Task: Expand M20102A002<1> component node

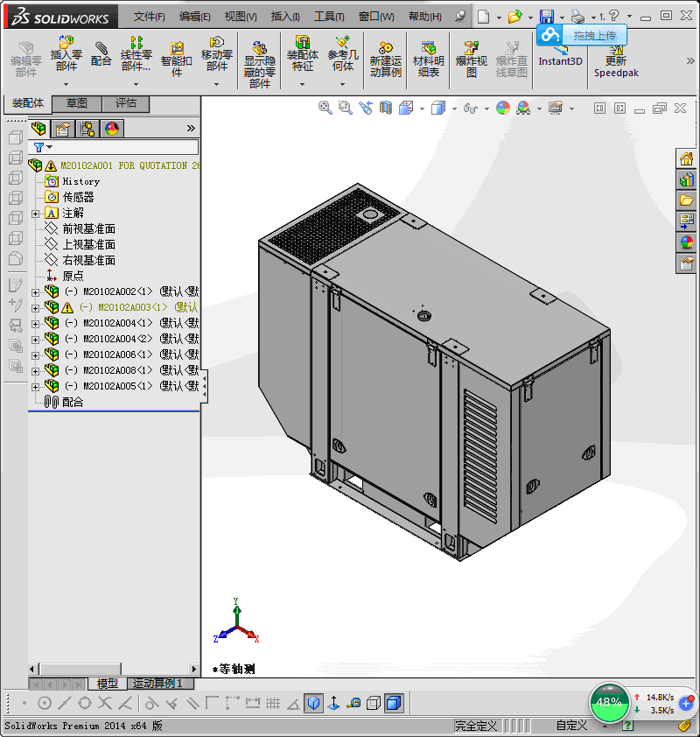Action: click(x=35, y=292)
